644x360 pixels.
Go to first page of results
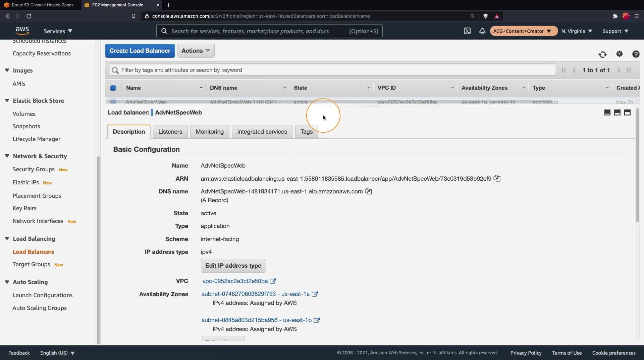[x=564, y=70]
